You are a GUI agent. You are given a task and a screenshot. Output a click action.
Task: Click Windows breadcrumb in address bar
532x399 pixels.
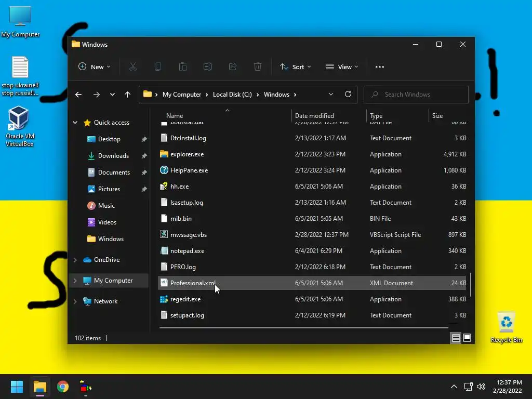click(276, 95)
